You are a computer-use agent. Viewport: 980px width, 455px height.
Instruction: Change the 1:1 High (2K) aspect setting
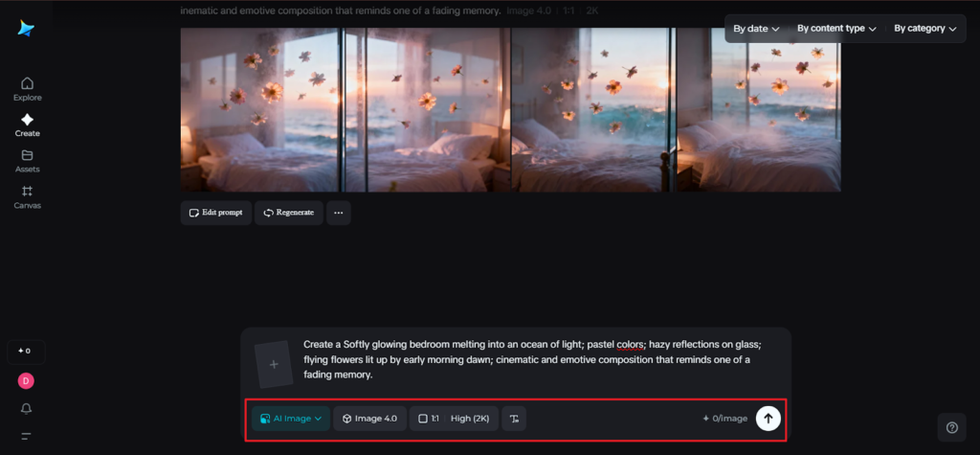454,419
